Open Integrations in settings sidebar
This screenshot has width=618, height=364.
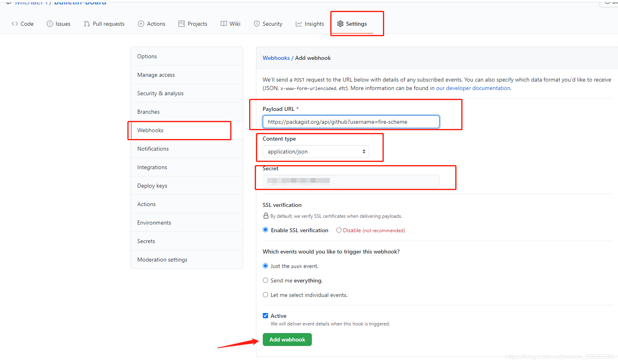click(x=187, y=167)
